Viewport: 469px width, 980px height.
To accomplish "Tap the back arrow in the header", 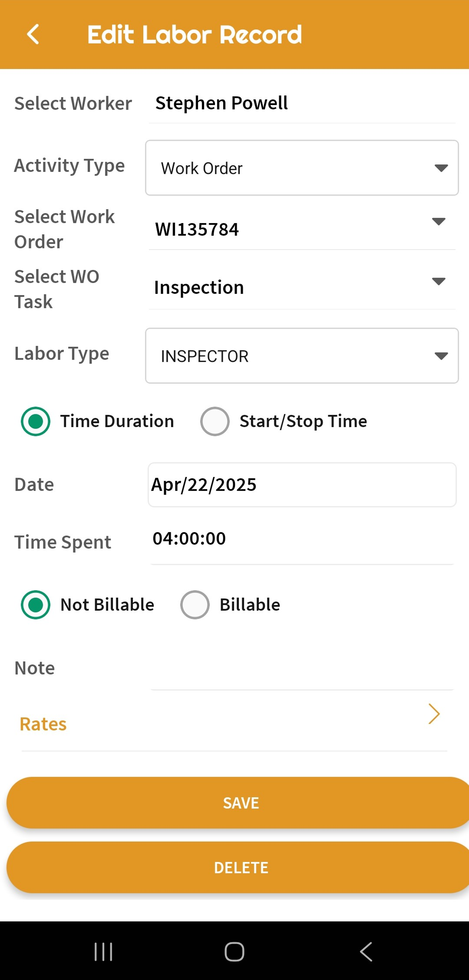I will point(33,34).
